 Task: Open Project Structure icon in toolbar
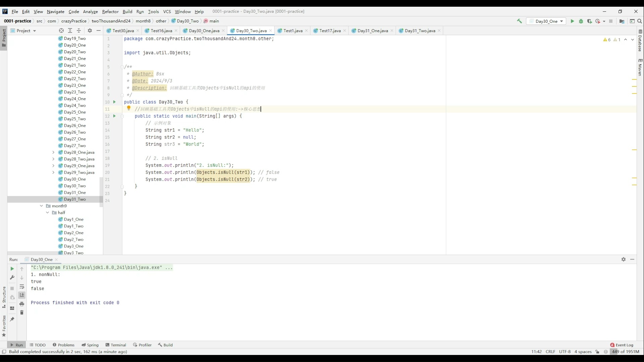point(622,21)
